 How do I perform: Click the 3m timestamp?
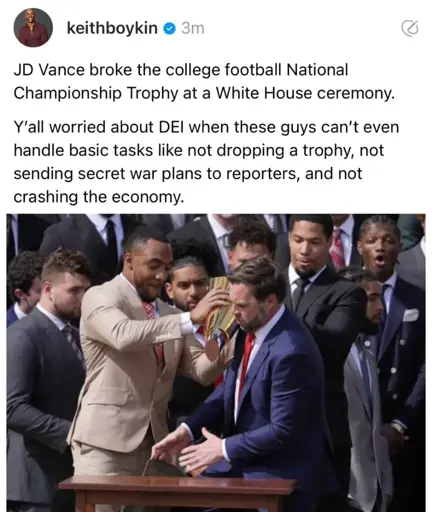pyautogui.click(x=193, y=28)
